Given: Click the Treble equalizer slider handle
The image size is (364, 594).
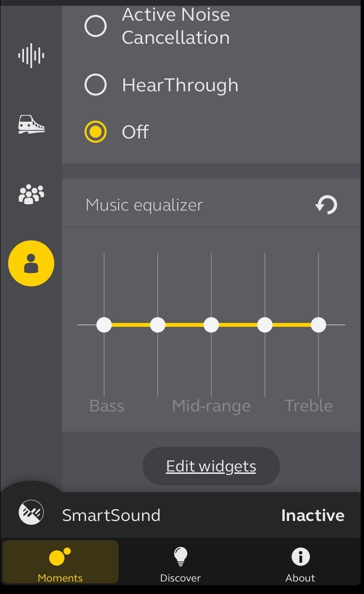Looking at the screenshot, I should (318, 325).
